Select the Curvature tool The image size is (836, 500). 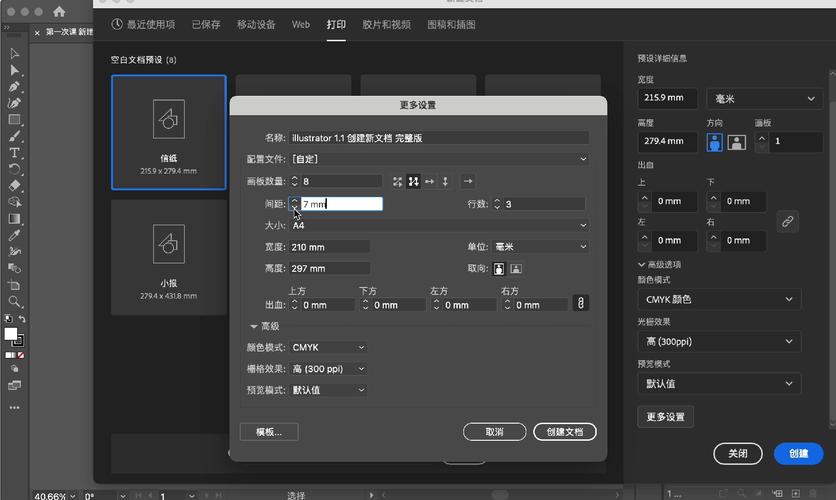(14, 103)
